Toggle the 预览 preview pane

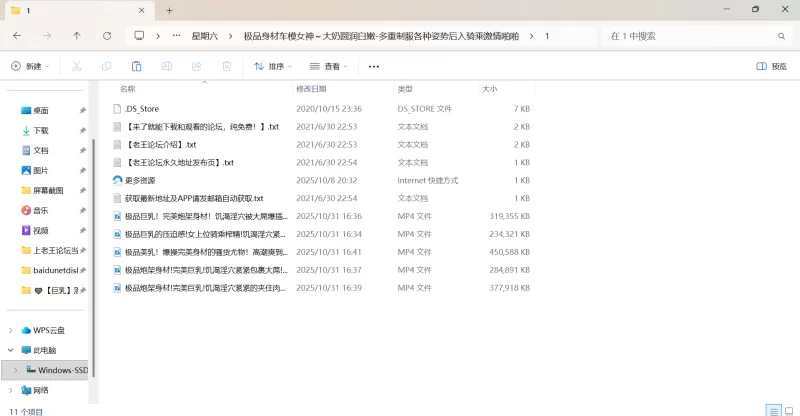point(772,67)
